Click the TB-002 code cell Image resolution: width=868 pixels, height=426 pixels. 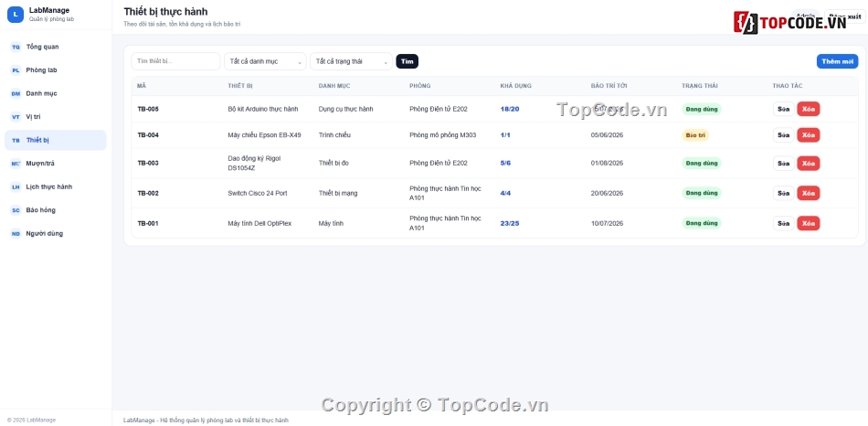click(x=148, y=193)
